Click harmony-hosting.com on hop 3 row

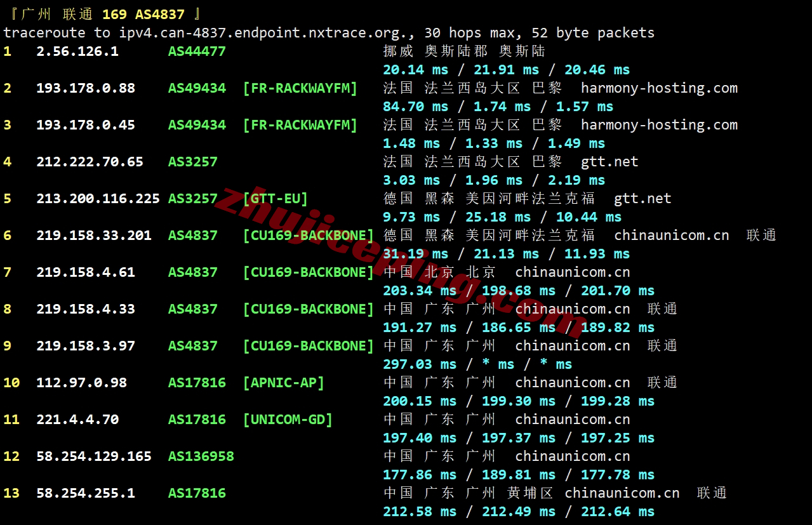(659, 125)
